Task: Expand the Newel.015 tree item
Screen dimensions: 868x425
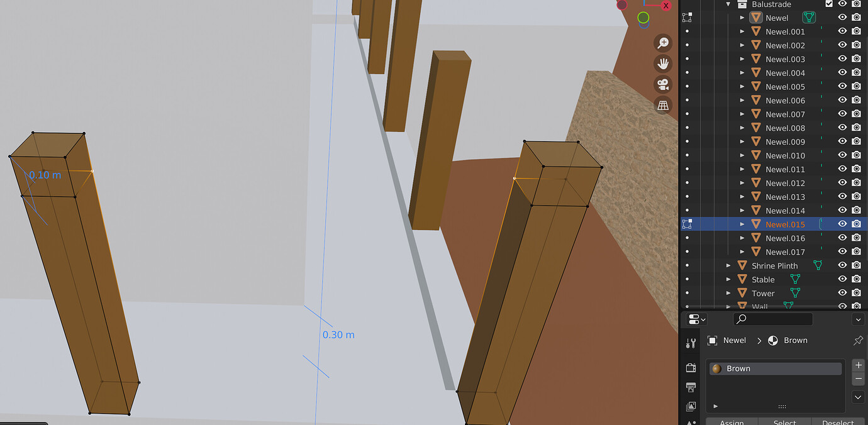Action: tap(742, 224)
